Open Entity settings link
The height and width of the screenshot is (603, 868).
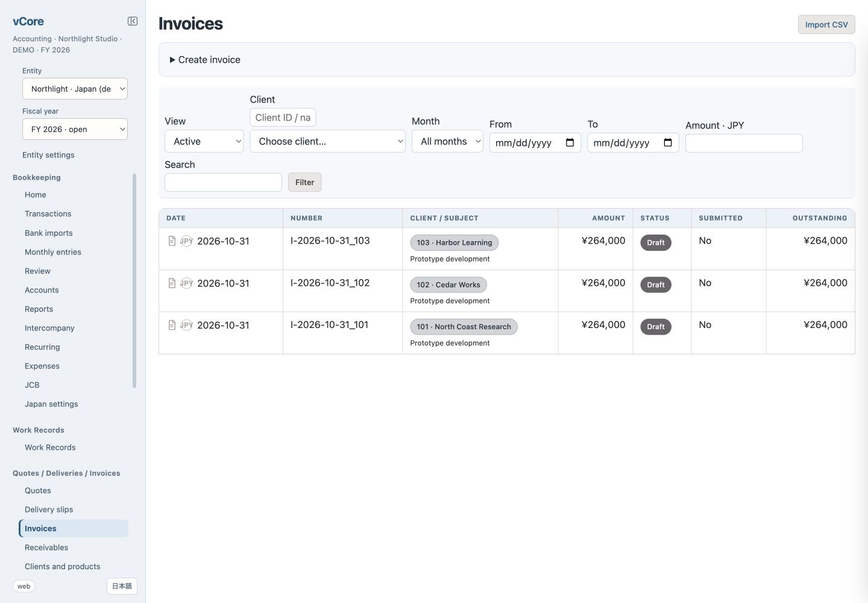pos(48,155)
